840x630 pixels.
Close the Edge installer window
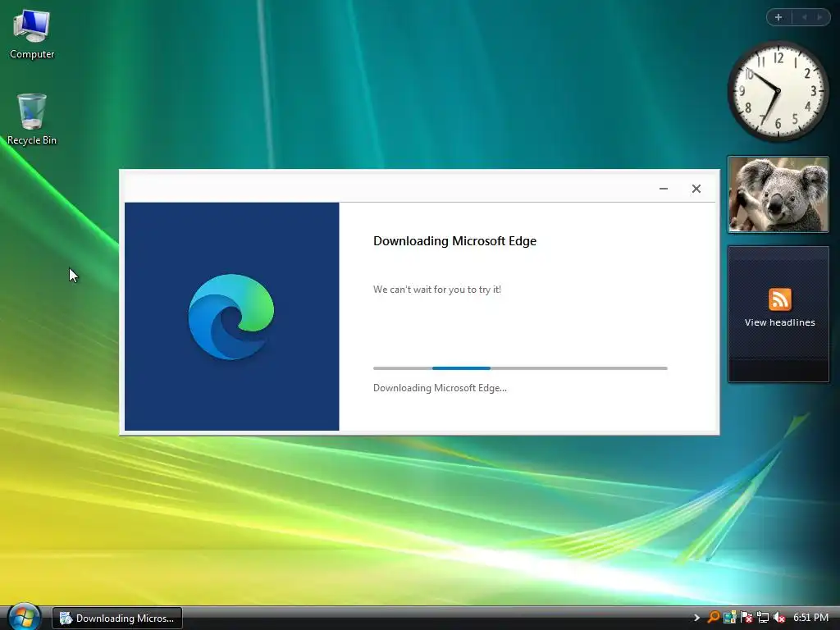coord(696,189)
